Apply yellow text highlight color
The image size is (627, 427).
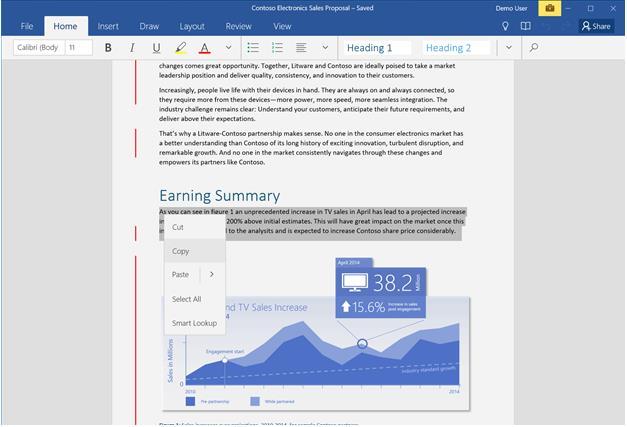point(181,48)
